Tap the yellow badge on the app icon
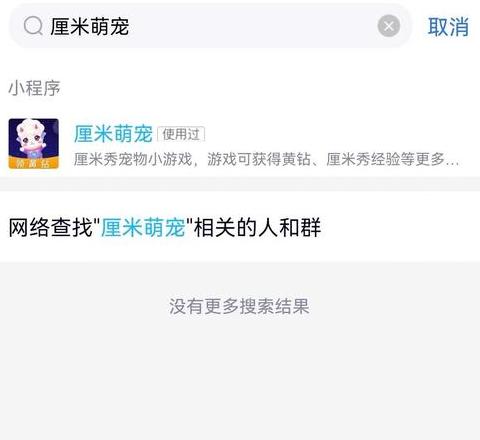 [x=33, y=163]
